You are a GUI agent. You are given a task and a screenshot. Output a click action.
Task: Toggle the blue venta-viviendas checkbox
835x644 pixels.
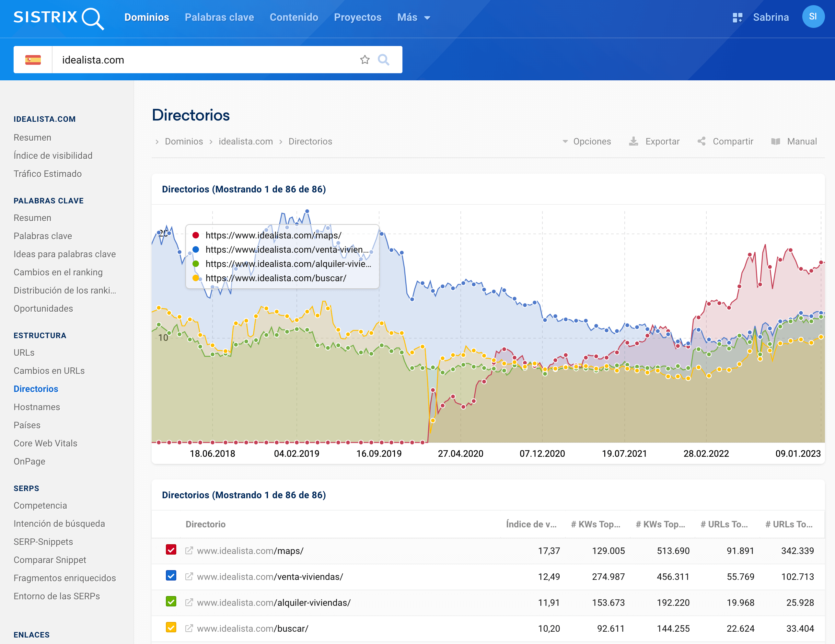171,576
